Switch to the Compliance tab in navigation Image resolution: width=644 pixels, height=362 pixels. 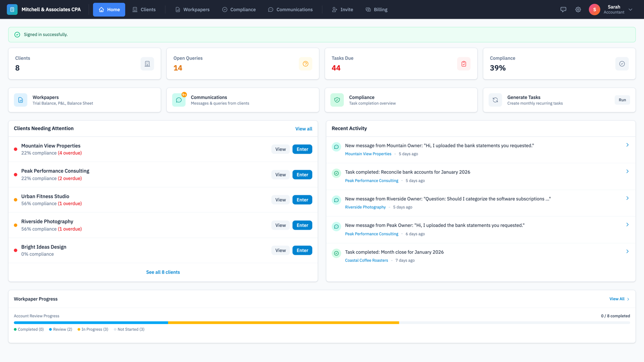click(x=239, y=9)
